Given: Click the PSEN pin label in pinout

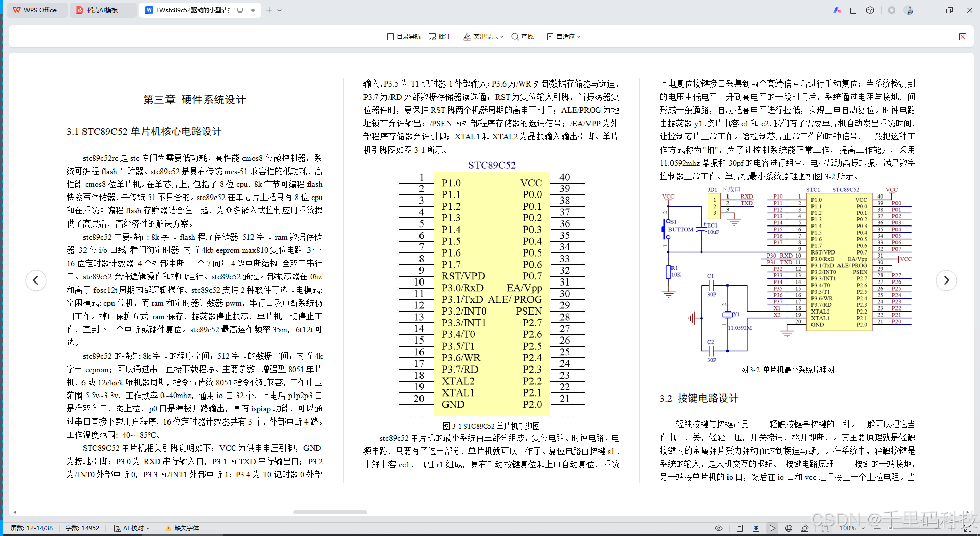Looking at the screenshot, I should (x=529, y=311).
